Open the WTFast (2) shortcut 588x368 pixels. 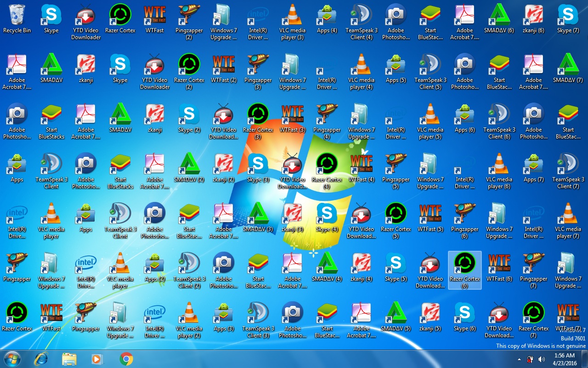(x=224, y=69)
